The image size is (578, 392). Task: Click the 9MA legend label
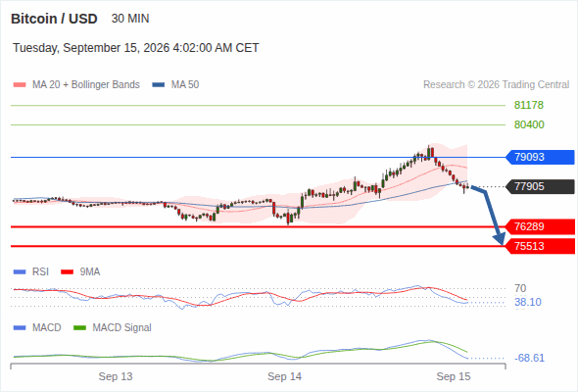tap(90, 272)
